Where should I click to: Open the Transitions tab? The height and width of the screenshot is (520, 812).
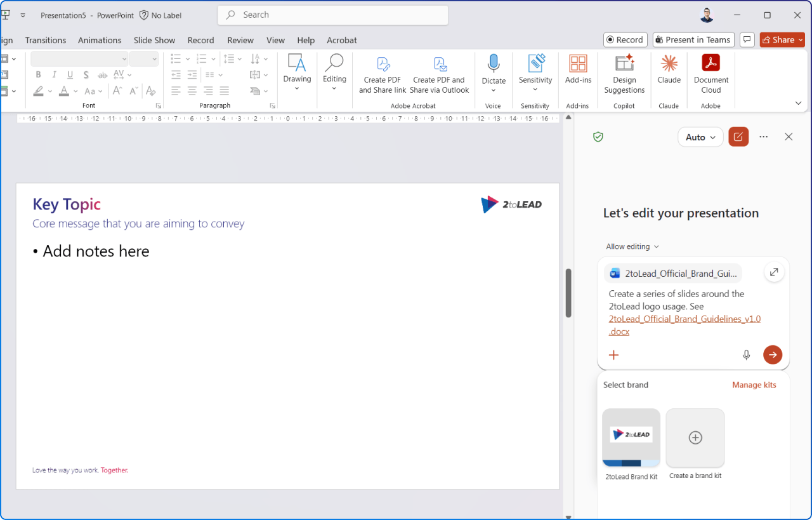46,40
